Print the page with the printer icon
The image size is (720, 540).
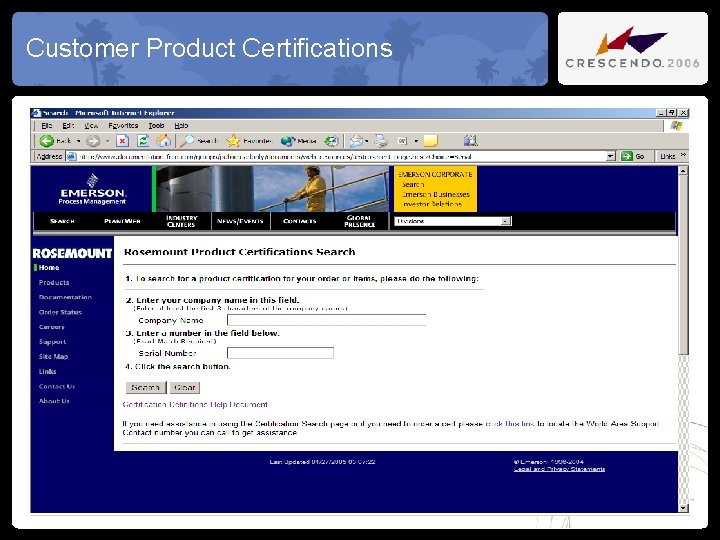381,141
